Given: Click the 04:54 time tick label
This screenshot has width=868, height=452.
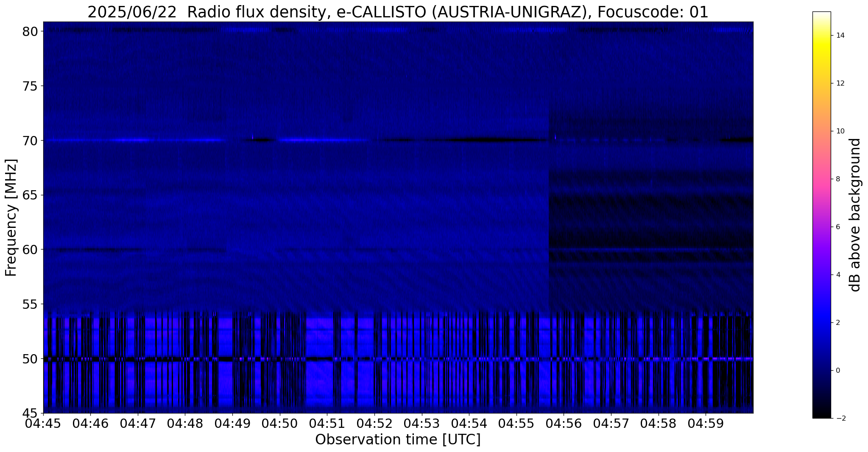Looking at the screenshot, I should 469,424.
